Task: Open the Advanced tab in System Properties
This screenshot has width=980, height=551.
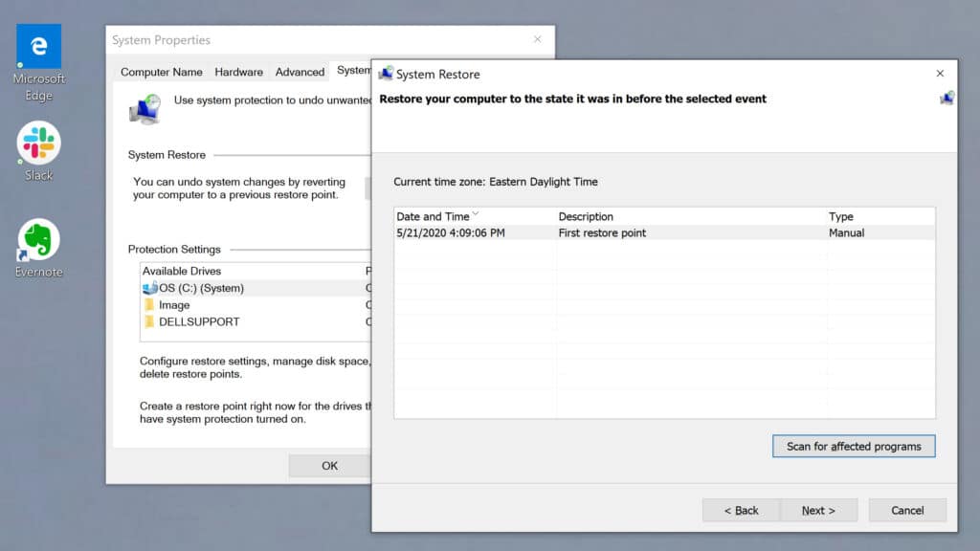Action: (300, 71)
